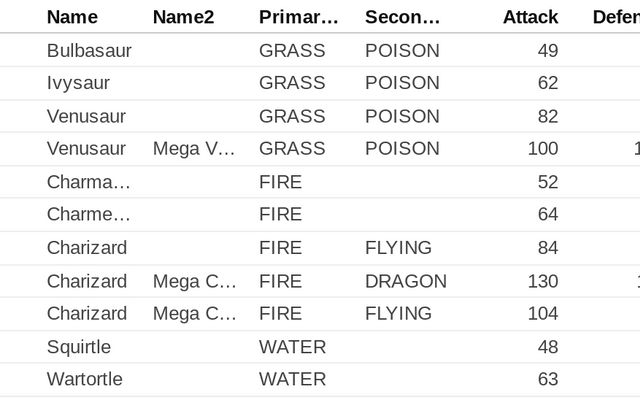Viewport: 640px width, 400px height.
Task: Select the GRASS cell in Bulbasaur's row
Action: 292,50
